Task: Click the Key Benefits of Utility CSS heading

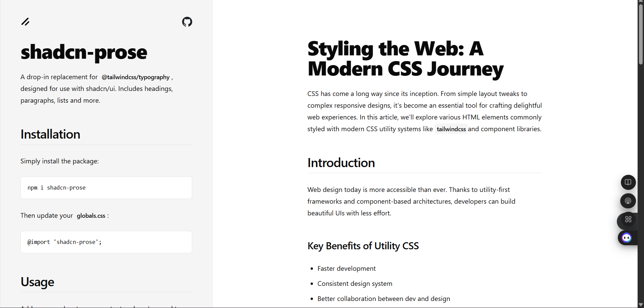Action: click(x=363, y=246)
